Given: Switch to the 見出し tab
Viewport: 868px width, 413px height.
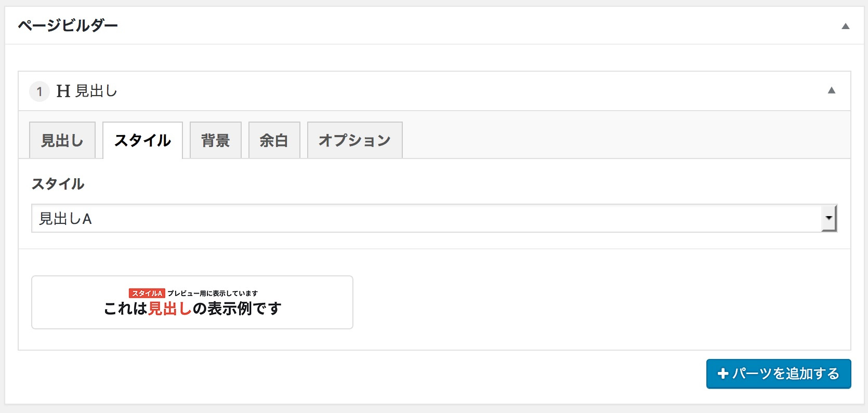Looking at the screenshot, I should (62, 140).
